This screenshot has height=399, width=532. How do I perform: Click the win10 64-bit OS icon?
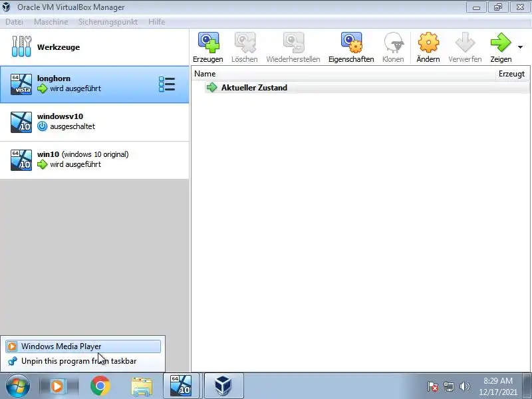point(21,160)
